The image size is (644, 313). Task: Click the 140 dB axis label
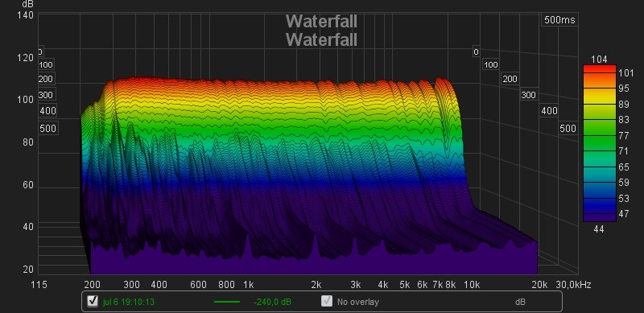(26, 15)
